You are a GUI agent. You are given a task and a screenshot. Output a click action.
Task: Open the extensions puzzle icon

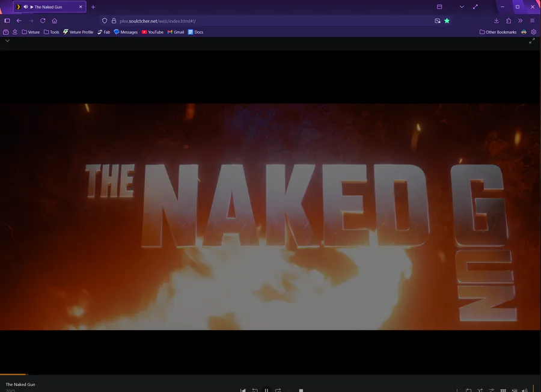[x=508, y=20]
